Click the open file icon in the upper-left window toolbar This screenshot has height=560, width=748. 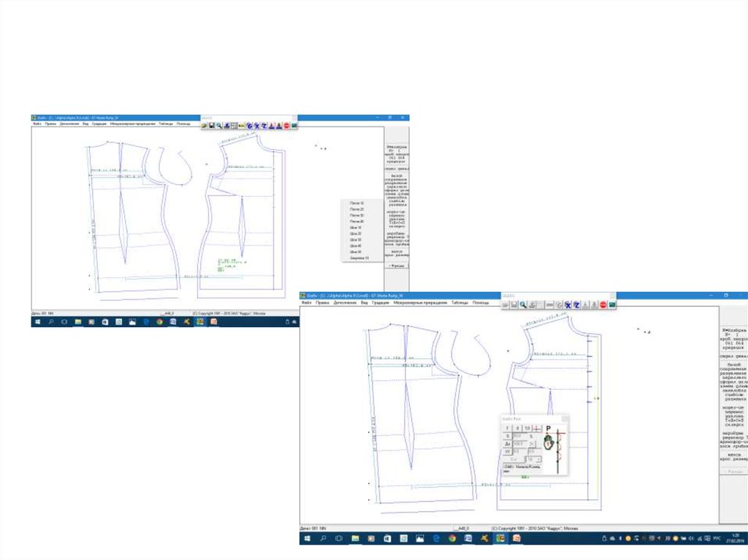click(204, 126)
